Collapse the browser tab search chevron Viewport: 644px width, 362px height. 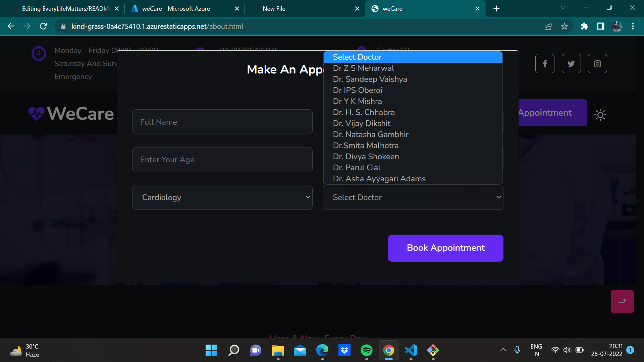coord(563,7)
